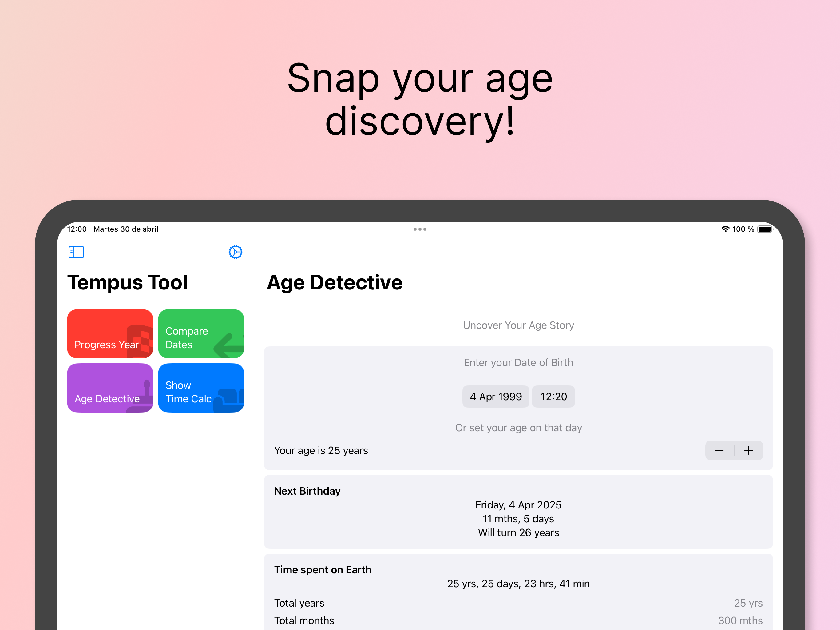
Task: Click the Next Birthday card
Action: click(x=518, y=512)
